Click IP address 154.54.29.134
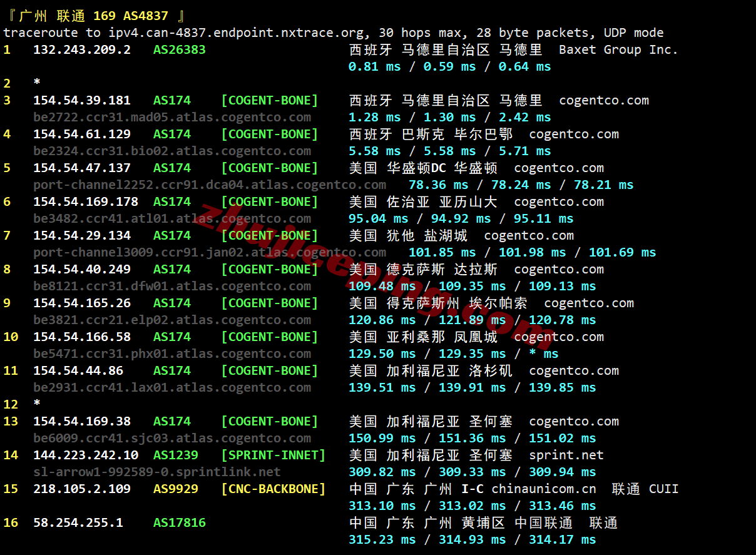The height and width of the screenshot is (555, 756). point(82,235)
